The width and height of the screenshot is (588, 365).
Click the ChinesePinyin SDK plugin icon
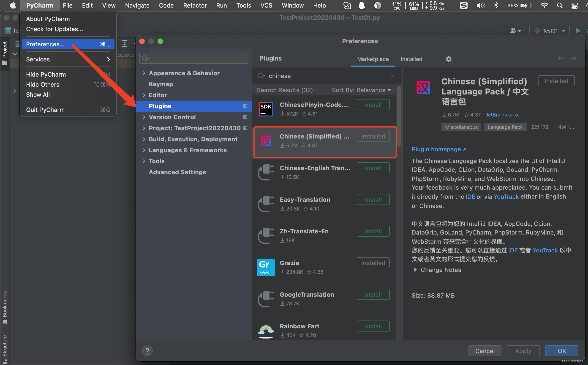(266, 109)
